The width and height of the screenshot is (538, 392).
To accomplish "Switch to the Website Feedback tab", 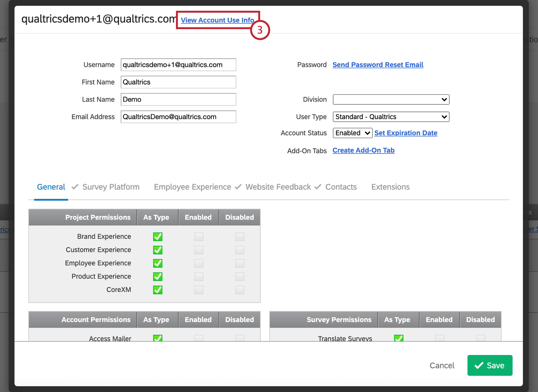I will (x=278, y=187).
